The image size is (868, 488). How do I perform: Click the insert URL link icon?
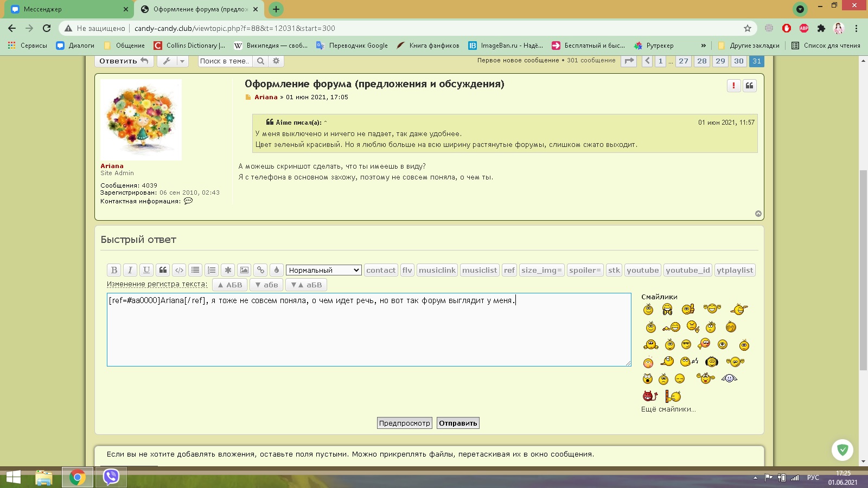[260, 270]
